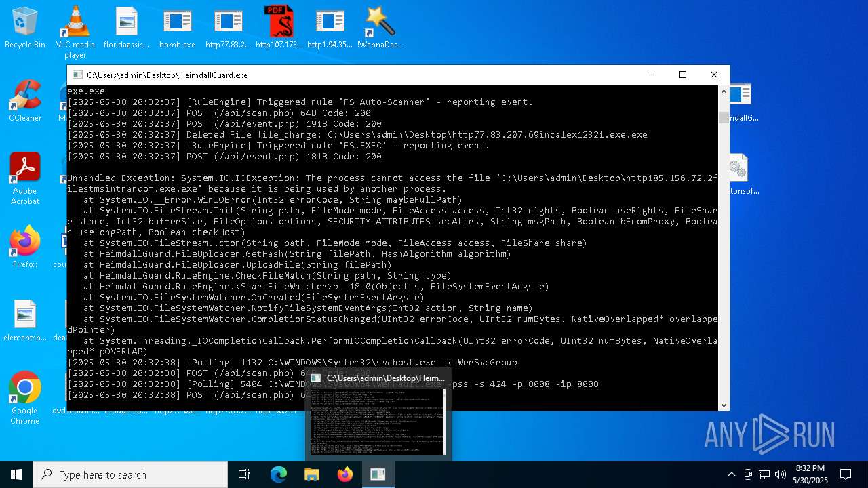
Task: Select the !WannaDec desktop shortcut
Action: pos(380,28)
